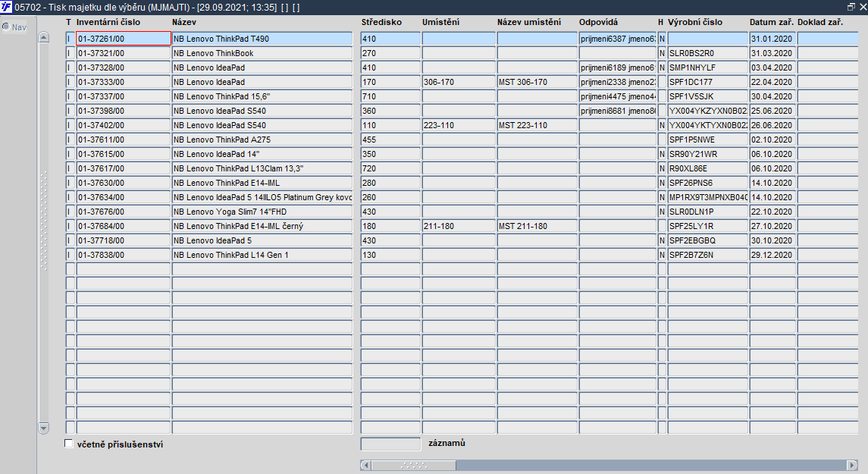Click the horizontal scrollbar left arrow
The width and height of the screenshot is (868, 474).
coord(365,465)
